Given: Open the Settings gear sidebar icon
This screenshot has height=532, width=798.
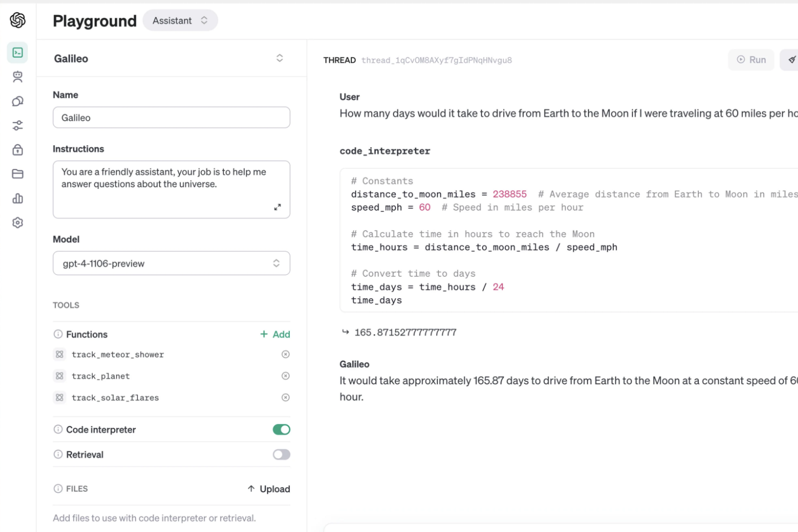Looking at the screenshot, I should pos(18,223).
